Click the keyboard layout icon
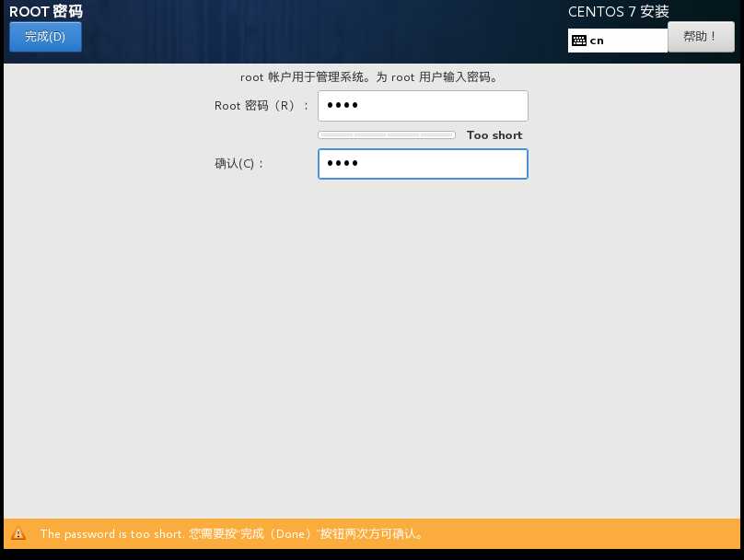 579,41
